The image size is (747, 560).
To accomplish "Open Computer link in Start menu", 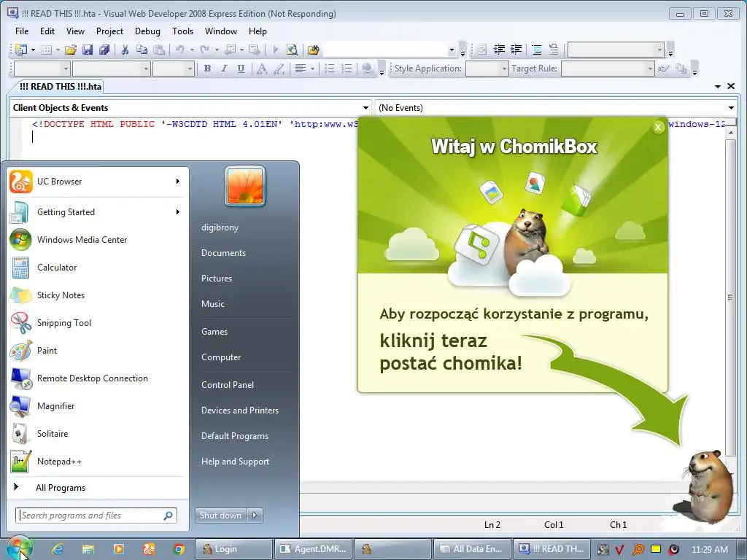I will click(x=221, y=357).
